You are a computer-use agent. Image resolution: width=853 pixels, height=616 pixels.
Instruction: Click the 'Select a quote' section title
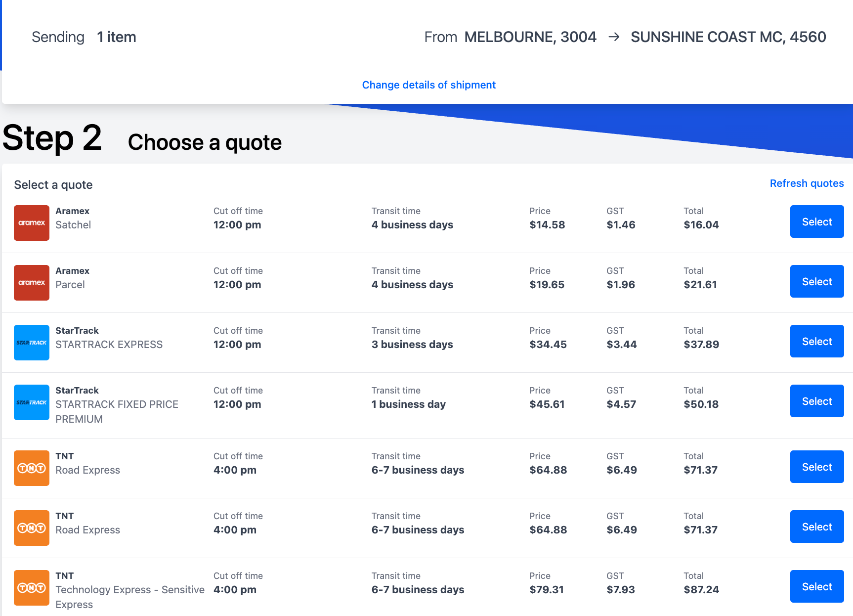tap(53, 185)
